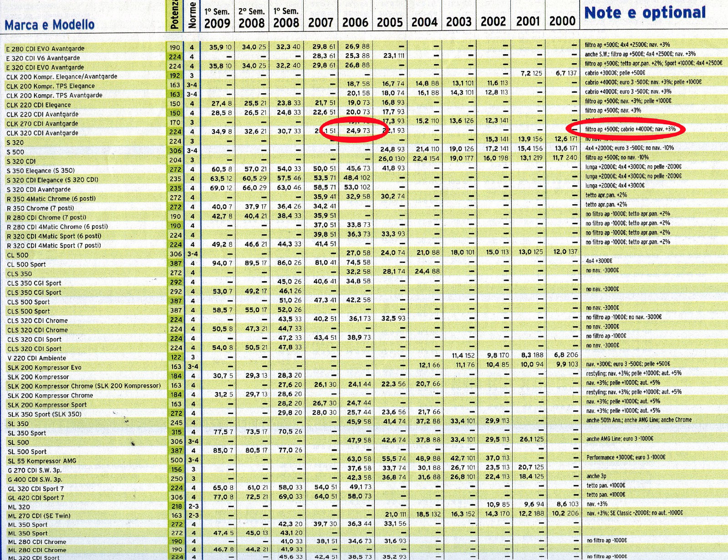Select 'S 320 CDI Elegance (S 320 CDI)' model name
Screen dimensions: 728x560
pos(52,180)
